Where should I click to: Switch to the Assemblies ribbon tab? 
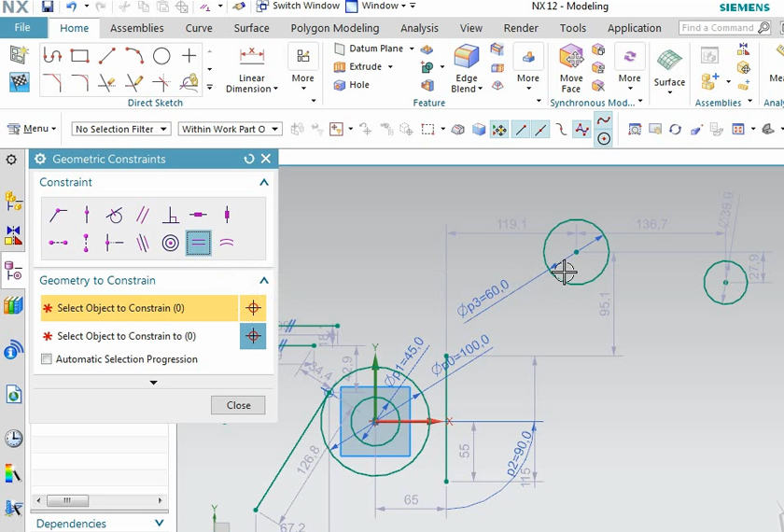click(x=137, y=28)
